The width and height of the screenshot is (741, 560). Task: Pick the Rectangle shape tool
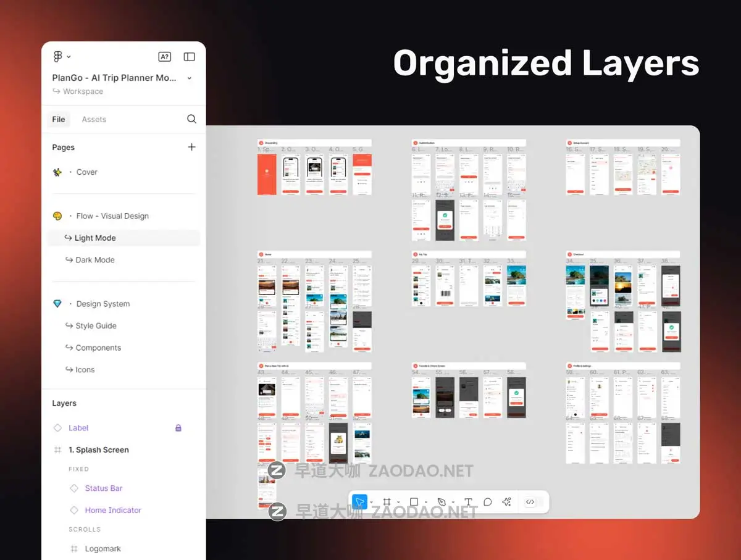tap(414, 502)
